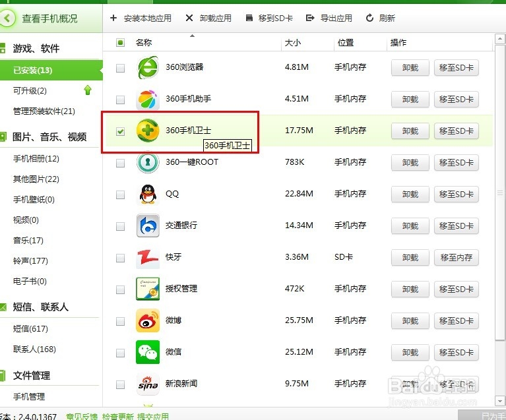The width and height of the screenshot is (506, 420).
Task: Click the 授权管理 app icon
Action: click(x=148, y=289)
